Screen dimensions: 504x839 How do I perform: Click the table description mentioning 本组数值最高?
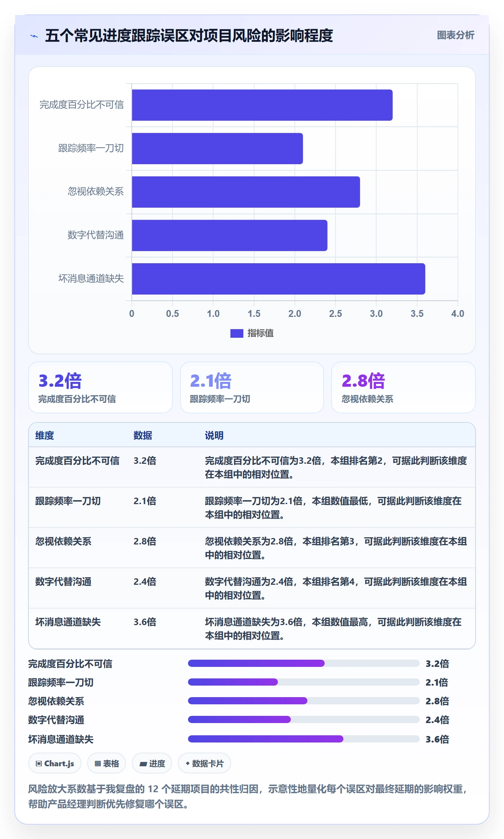click(x=333, y=629)
